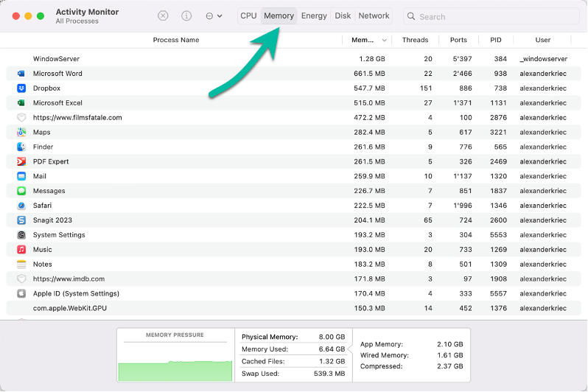This screenshot has width=588, height=392.
Task: Click the Finder app icon
Action: coord(21,147)
